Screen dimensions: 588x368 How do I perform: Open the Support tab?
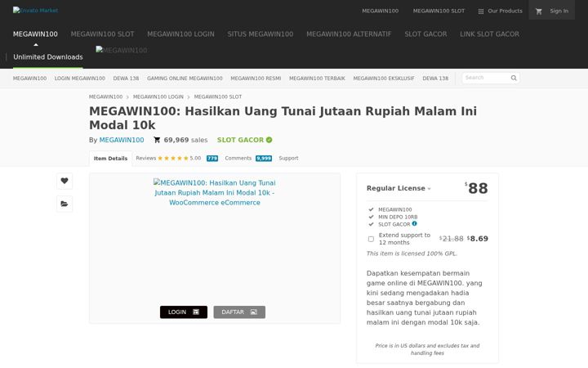point(288,158)
